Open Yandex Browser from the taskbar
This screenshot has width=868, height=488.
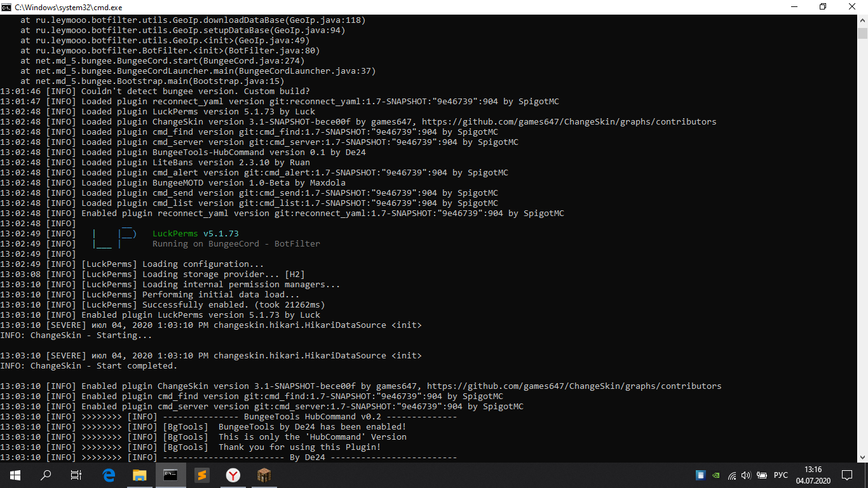pyautogui.click(x=233, y=475)
